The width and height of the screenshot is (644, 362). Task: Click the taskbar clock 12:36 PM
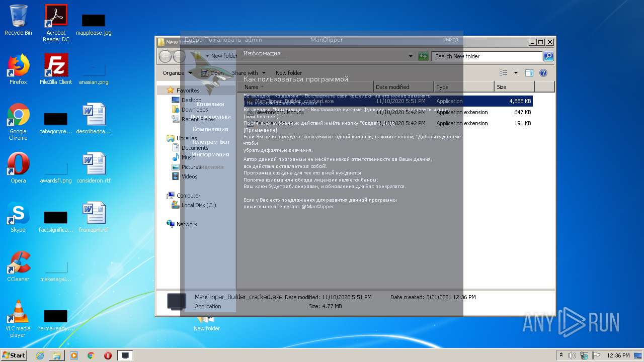pos(618,355)
